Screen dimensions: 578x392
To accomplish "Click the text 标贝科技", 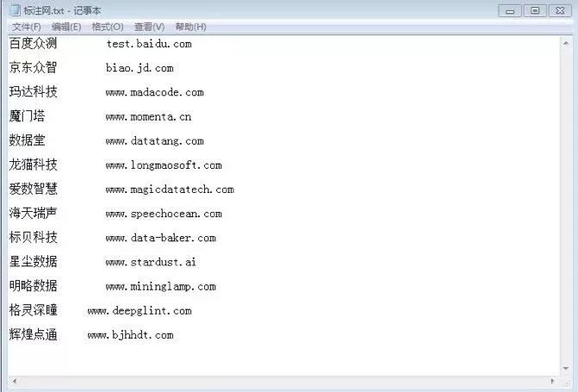I will point(34,237).
